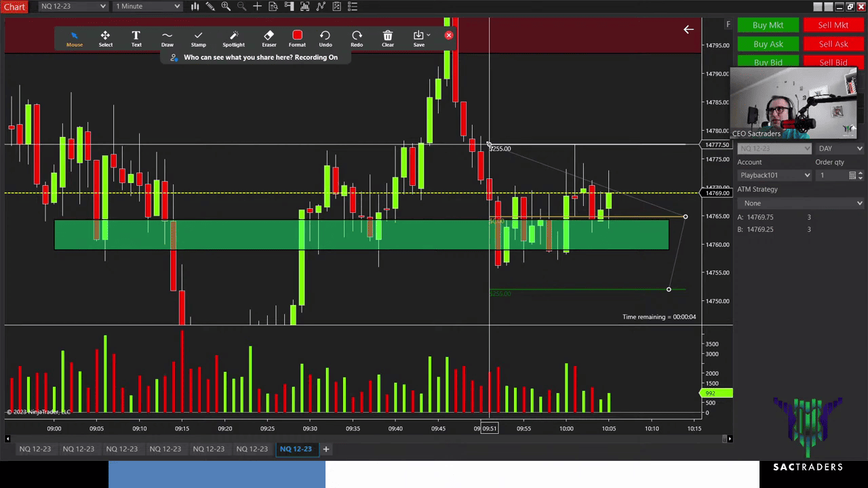
Task: Expand the ATM Strategy None dropdown
Action: (801, 203)
